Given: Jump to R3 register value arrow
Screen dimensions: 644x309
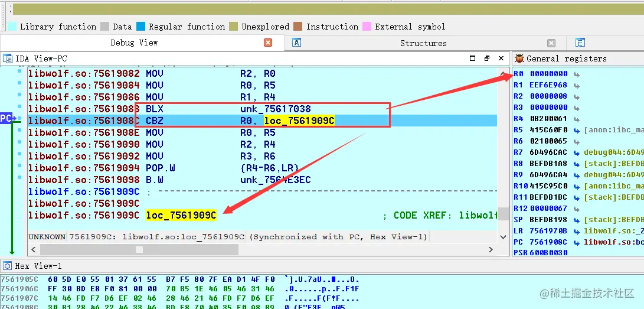Looking at the screenshot, I should pyautogui.click(x=577, y=108).
